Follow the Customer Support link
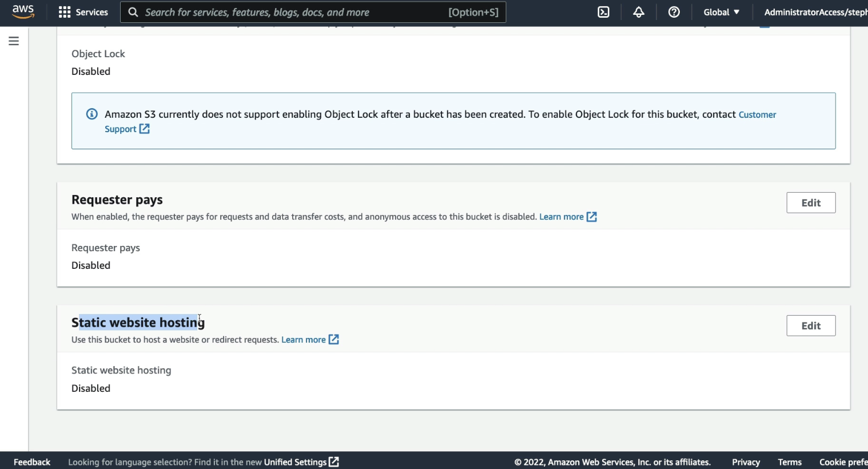Image resolution: width=868 pixels, height=469 pixels. pyautogui.click(x=757, y=114)
